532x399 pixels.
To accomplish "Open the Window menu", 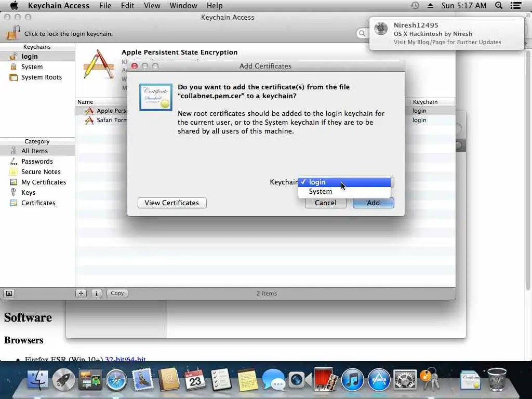I will pyautogui.click(x=183, y=5).
